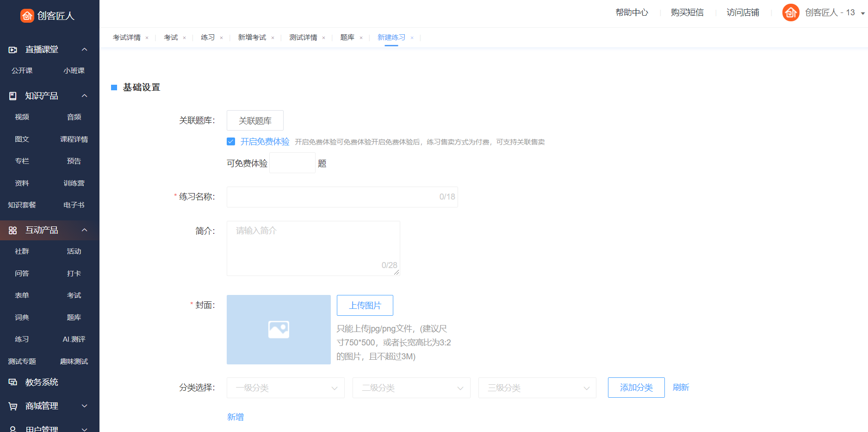Click the 直播课堂 camera icon
This screenshot has width=868, height=432.
click(13, 50)
